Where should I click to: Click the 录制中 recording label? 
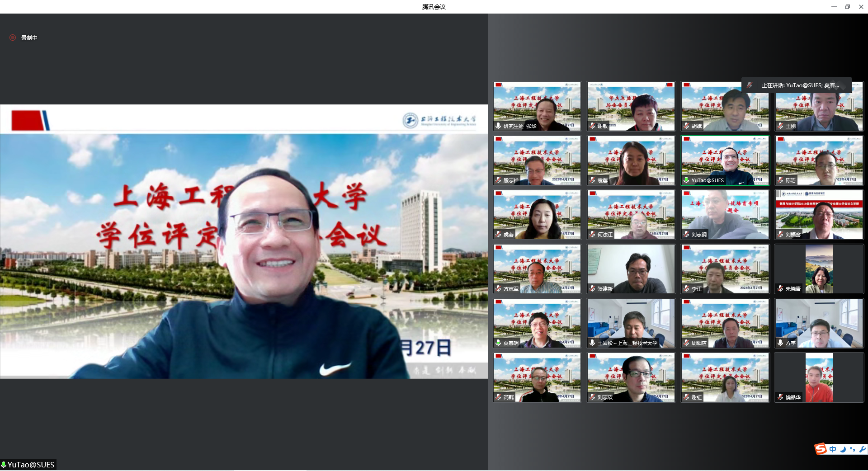click(x=29, y=38)
